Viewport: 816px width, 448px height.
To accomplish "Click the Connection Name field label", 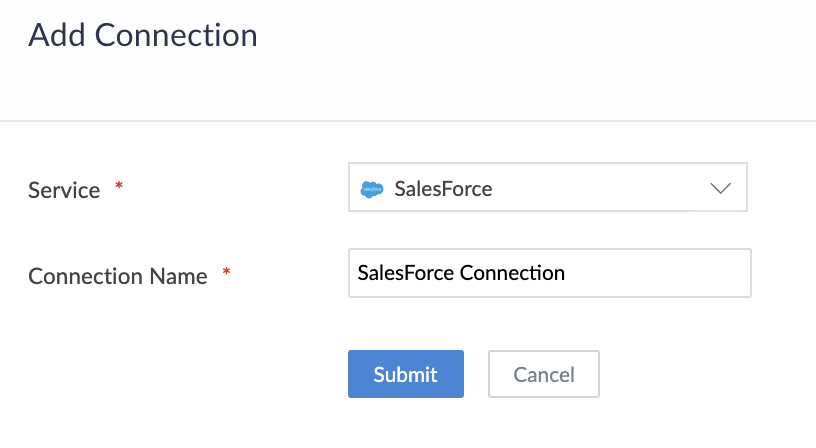I will pos(117,276).
